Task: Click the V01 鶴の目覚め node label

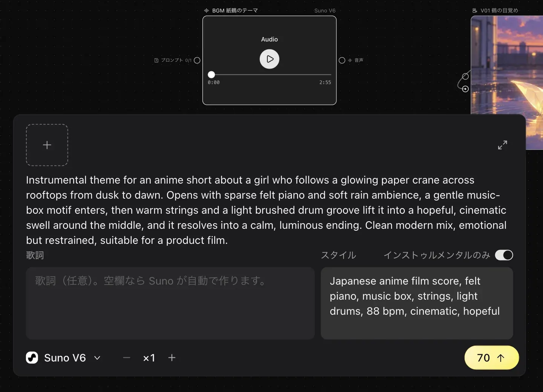Action: click(x=499, y=11)
